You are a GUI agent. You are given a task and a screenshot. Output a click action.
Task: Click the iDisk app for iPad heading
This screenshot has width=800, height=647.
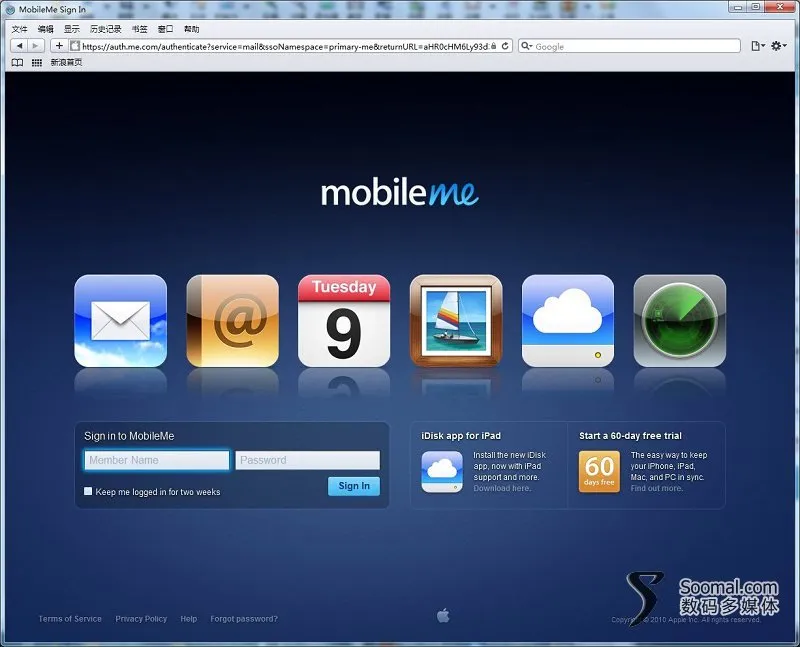coord(461,436)
